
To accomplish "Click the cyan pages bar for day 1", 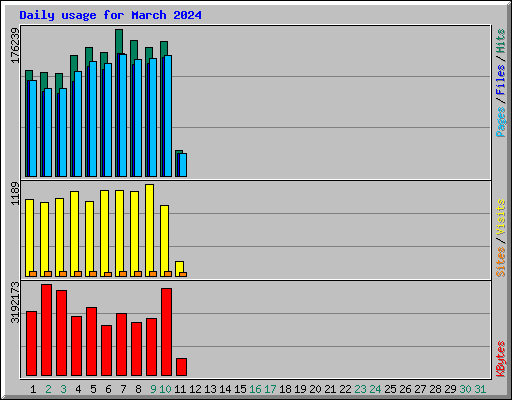I will (33, 128).
